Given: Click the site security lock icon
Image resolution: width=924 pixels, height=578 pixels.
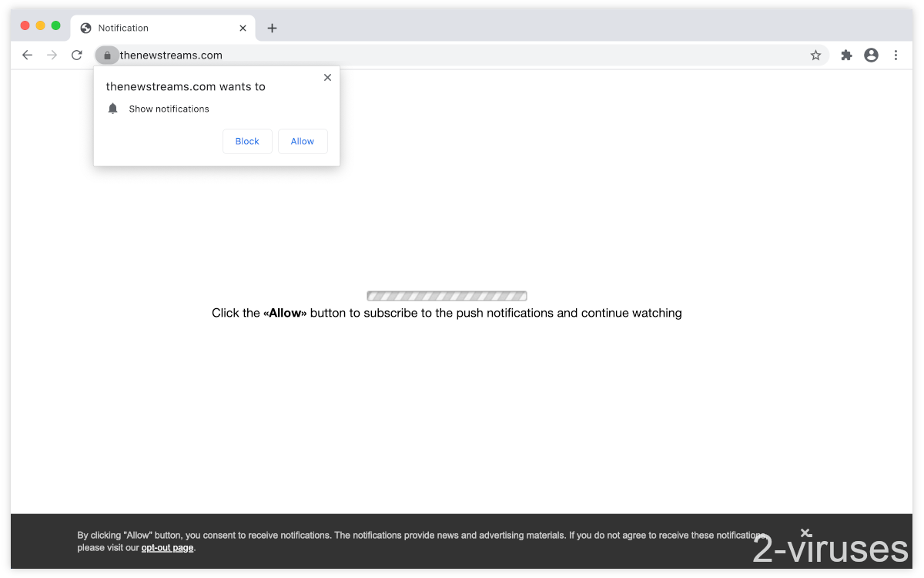Looking at the screenshot, I should [106, 55].
